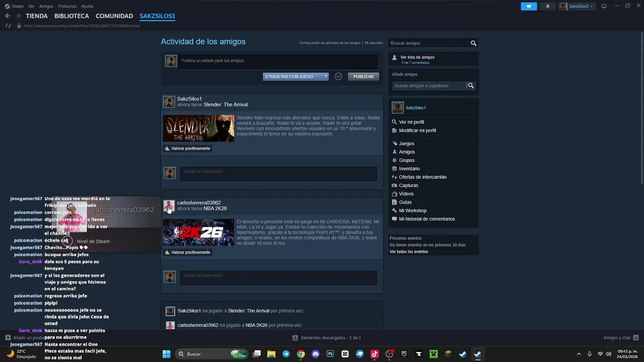The image size is (644, 362).
Task: Switch to the BIBLIOTECA tab
Action: click(71, 16)
